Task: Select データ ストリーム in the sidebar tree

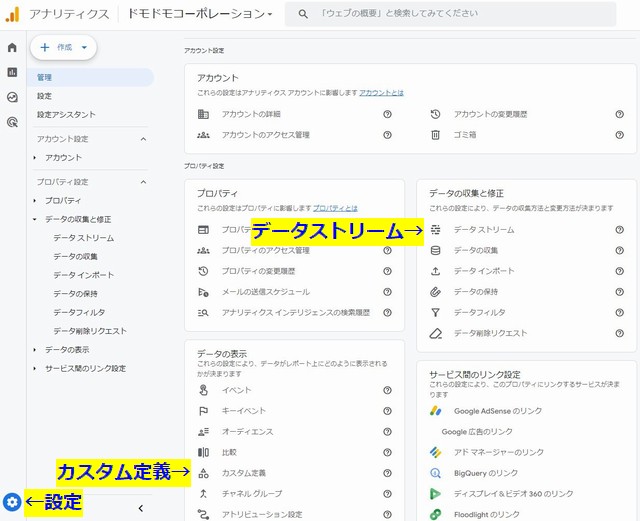Action: coord(83,238)
